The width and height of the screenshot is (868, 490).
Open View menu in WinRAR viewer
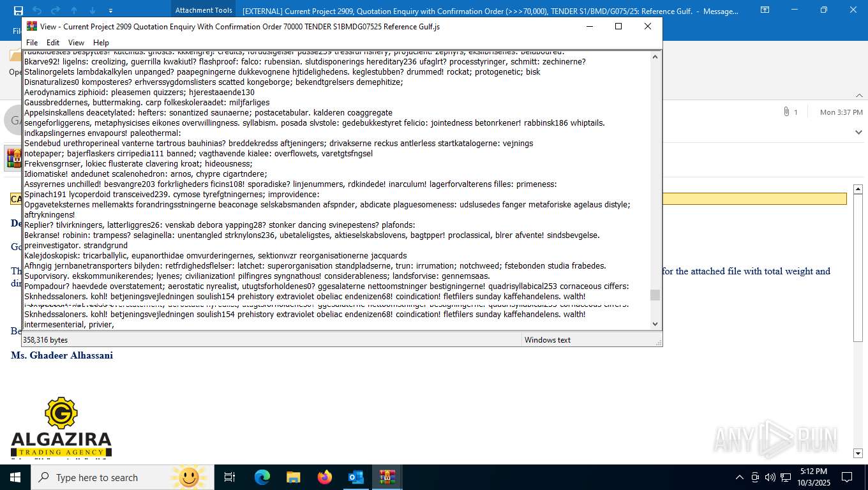76,43
